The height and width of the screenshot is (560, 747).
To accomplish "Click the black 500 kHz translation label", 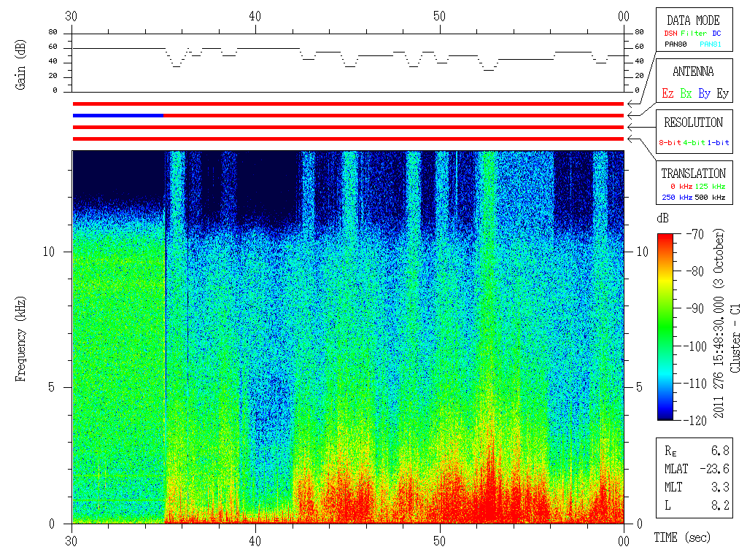I will point(710,197).
